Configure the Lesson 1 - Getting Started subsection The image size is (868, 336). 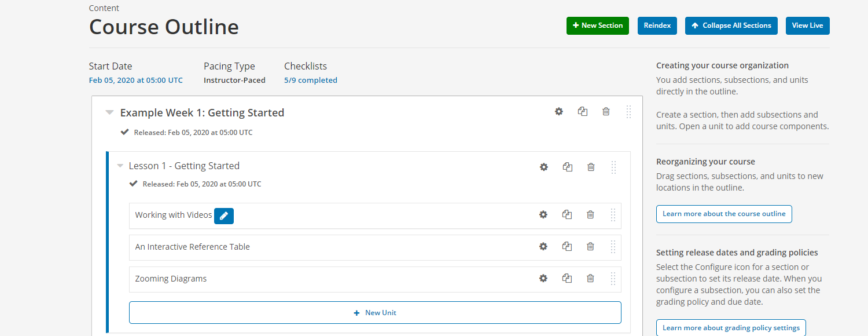(544, 167)
